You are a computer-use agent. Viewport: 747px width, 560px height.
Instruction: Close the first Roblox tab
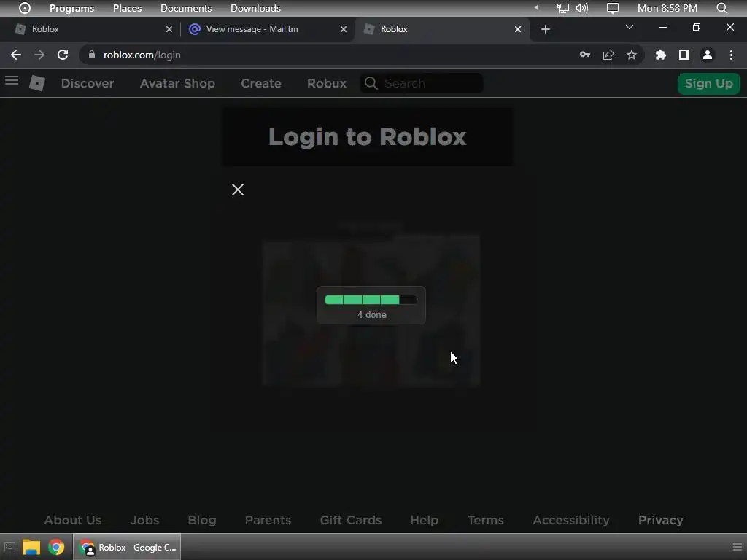(169, 29)
